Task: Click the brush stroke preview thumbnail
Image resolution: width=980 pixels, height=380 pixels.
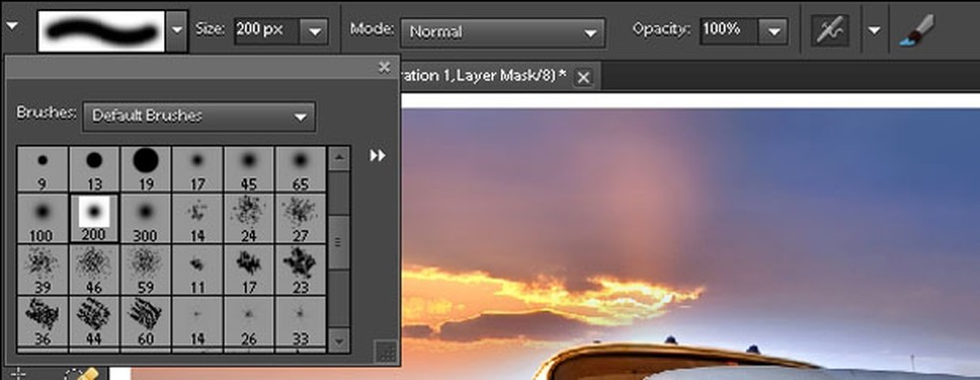Action: click(x=102, y=31)
